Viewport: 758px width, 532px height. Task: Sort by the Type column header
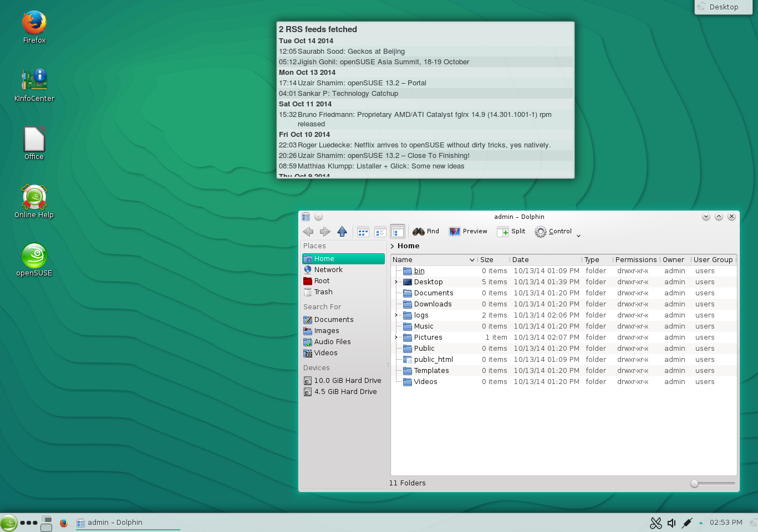click(x=597, y=260)
